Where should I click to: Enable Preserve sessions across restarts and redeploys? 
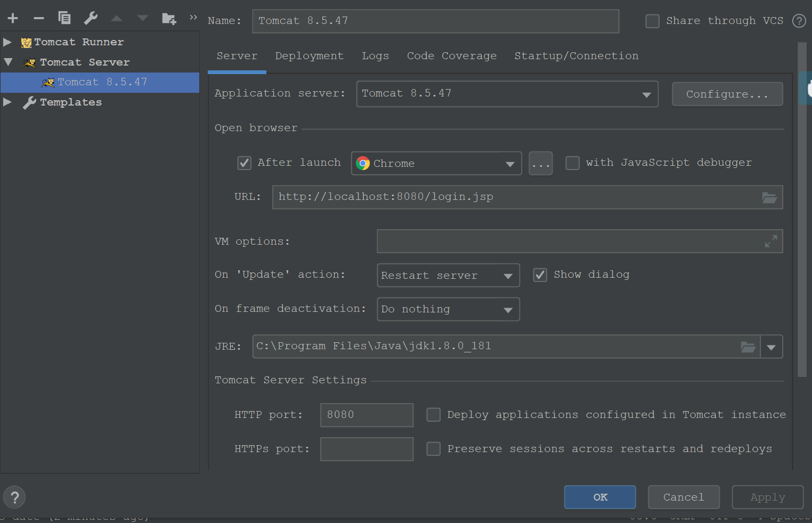click(x=433, y=449)
